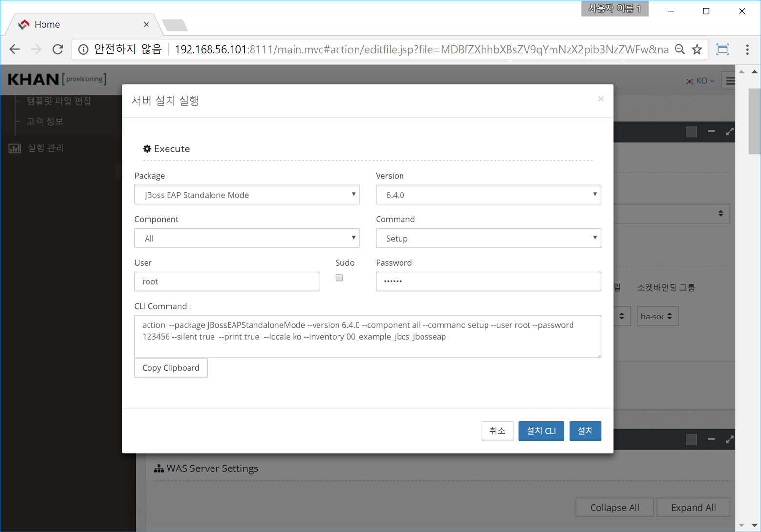761x532 pixels.
Task: Click the blue 설치 CLI button
Action: coord(541,431)
